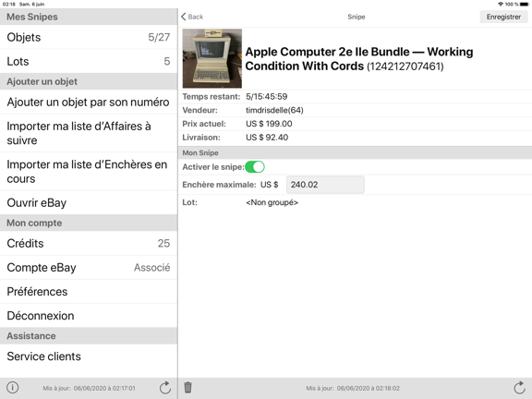Select Ajouter un objet par son numéro

[89, 103]
